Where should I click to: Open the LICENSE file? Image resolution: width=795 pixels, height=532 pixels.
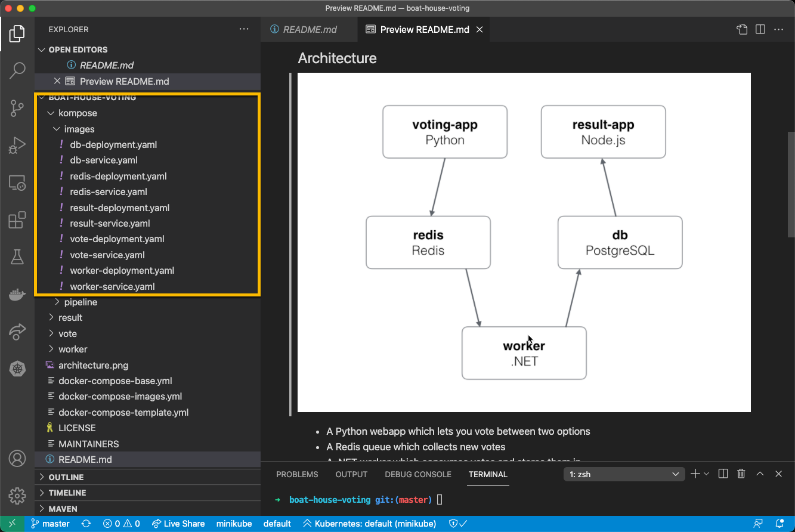click(x=77, y=428)
